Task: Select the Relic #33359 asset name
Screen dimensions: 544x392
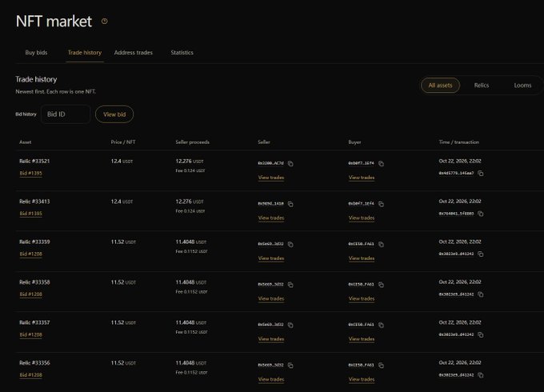Action: coord(34,242)
